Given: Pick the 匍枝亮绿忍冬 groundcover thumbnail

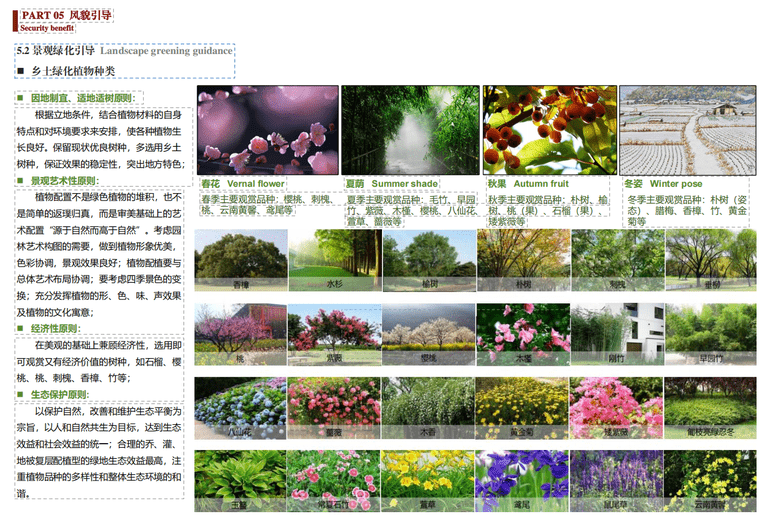Looking at the screenshot, I should [x=710, y=408].
